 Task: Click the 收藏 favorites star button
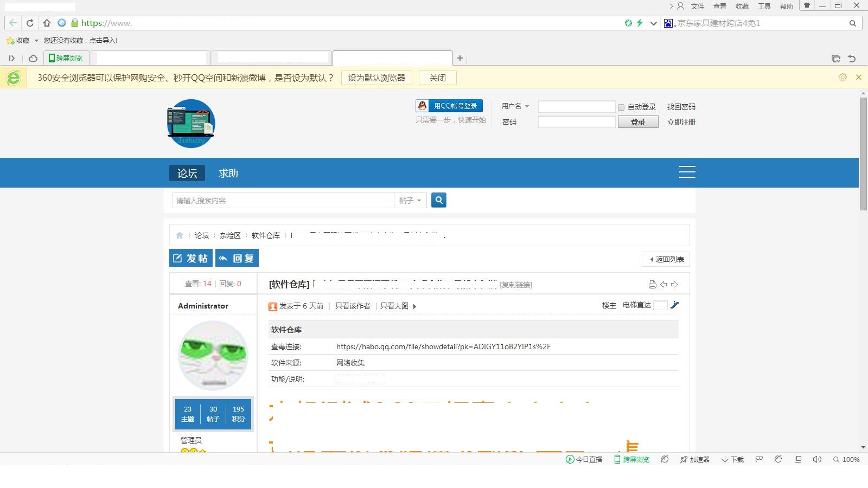pyautogui.click(x=18, y=41)
